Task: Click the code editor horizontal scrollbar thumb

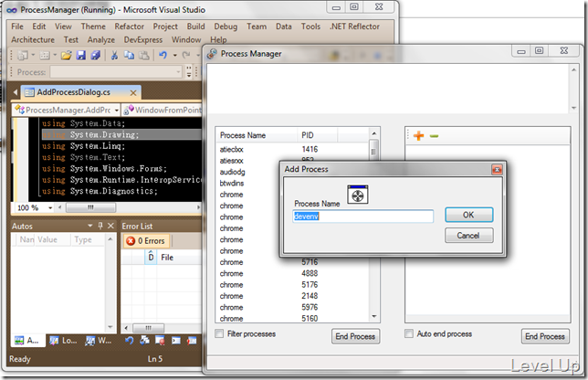Action: coord(90,207)
